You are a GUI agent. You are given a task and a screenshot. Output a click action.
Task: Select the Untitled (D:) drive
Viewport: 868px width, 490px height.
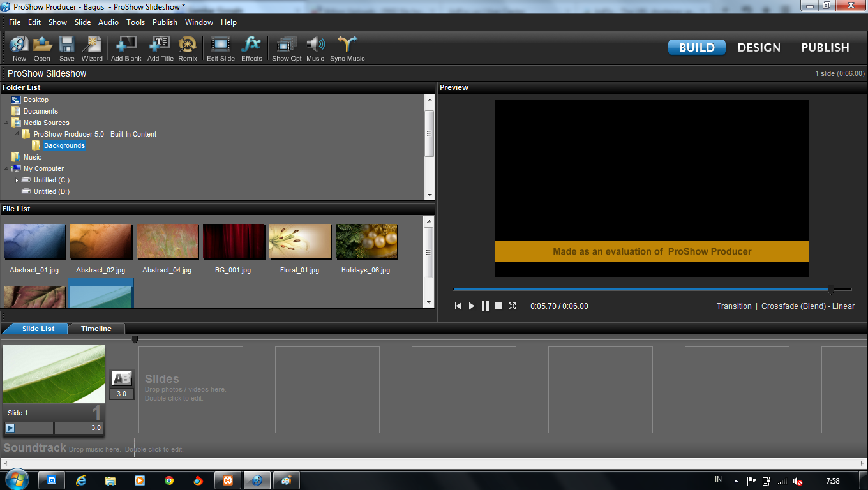(51, 191)
